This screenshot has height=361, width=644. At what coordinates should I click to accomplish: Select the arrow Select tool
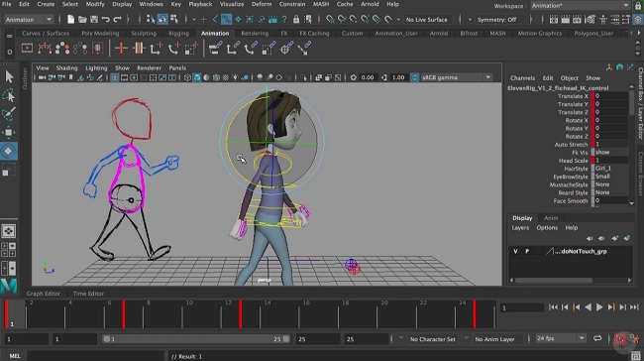(9, 77)
